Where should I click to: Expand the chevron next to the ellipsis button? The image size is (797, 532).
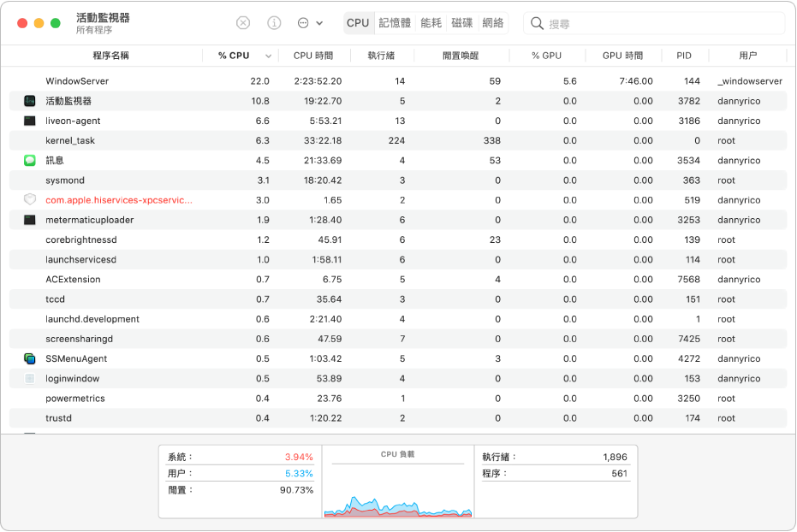coord(319,23)
